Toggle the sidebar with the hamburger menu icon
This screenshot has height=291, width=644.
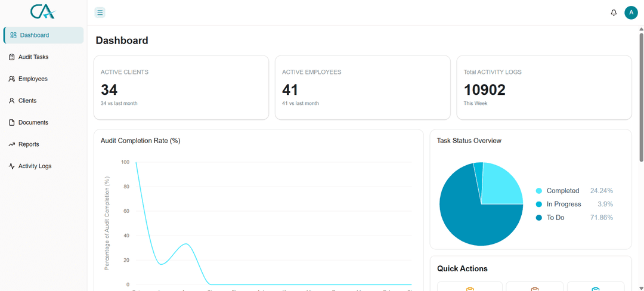(100, 13)
